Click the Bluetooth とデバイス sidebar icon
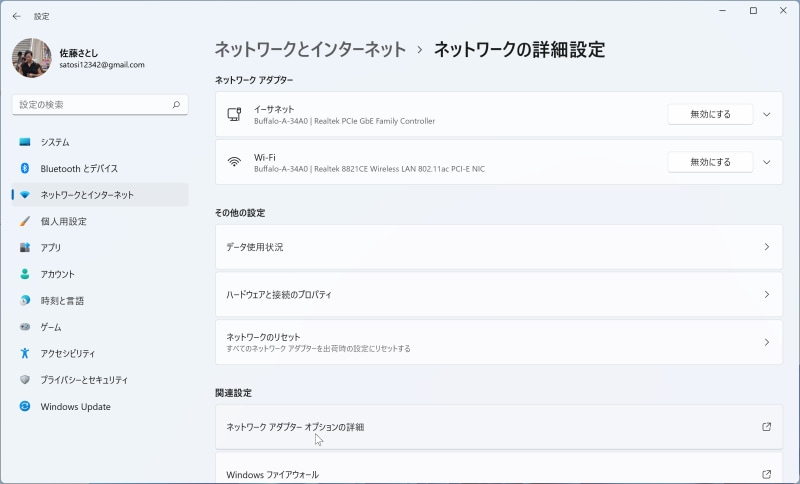This screenshot has height=484, width=800. (25, 169)
